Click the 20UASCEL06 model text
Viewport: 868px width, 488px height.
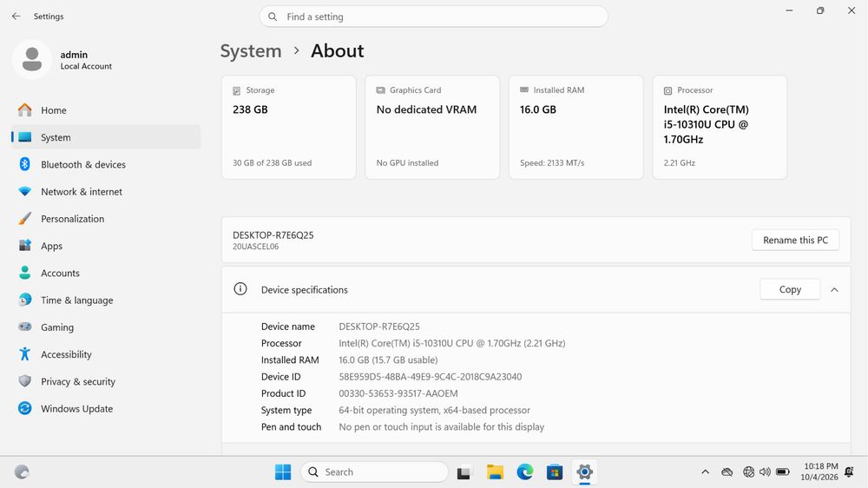coord(256,247)
